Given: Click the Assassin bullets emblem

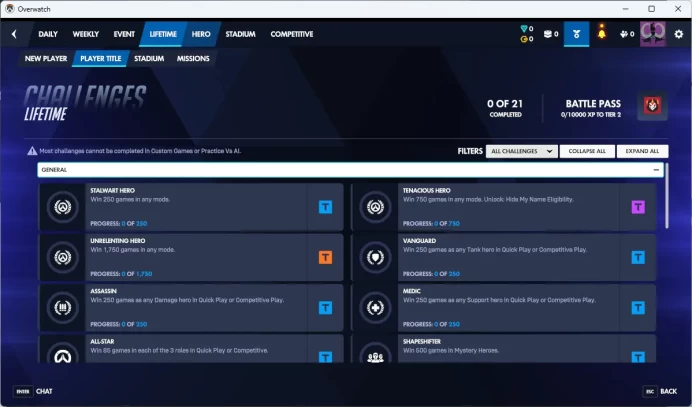Looking at the screenshot, I should 63,307.
